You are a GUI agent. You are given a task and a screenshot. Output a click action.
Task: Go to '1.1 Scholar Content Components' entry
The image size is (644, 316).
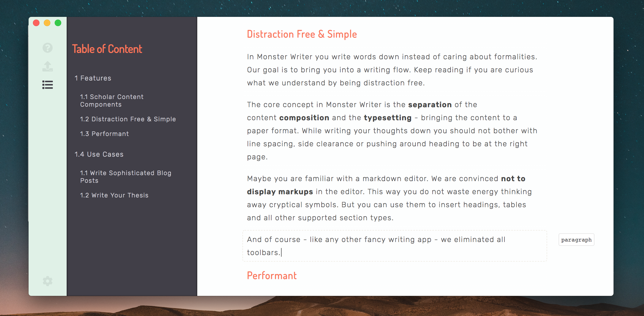pyautogui.click(x=112, y=101)
